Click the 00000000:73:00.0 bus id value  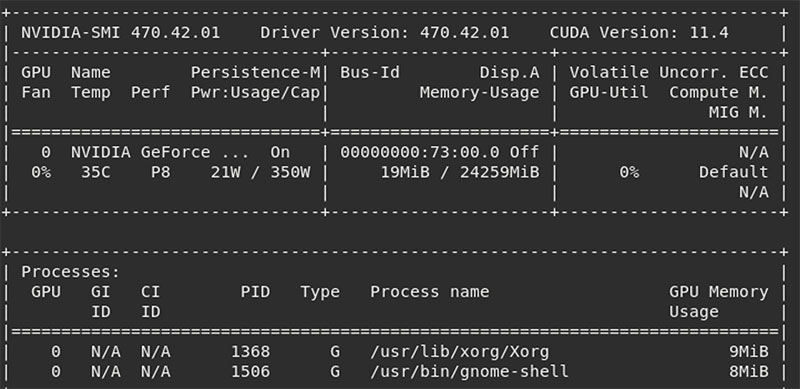(x=419, y=152)
